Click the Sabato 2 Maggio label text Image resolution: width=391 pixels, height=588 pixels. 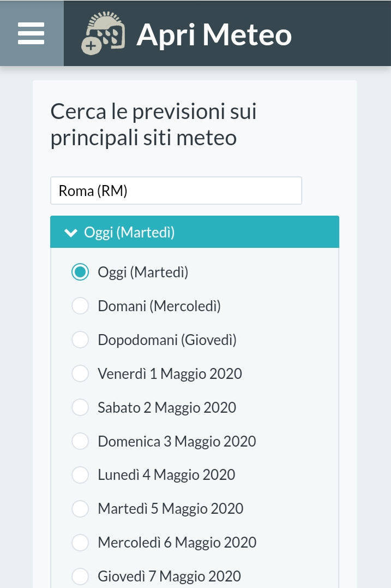pyautogui.click(x=167, y=408)
